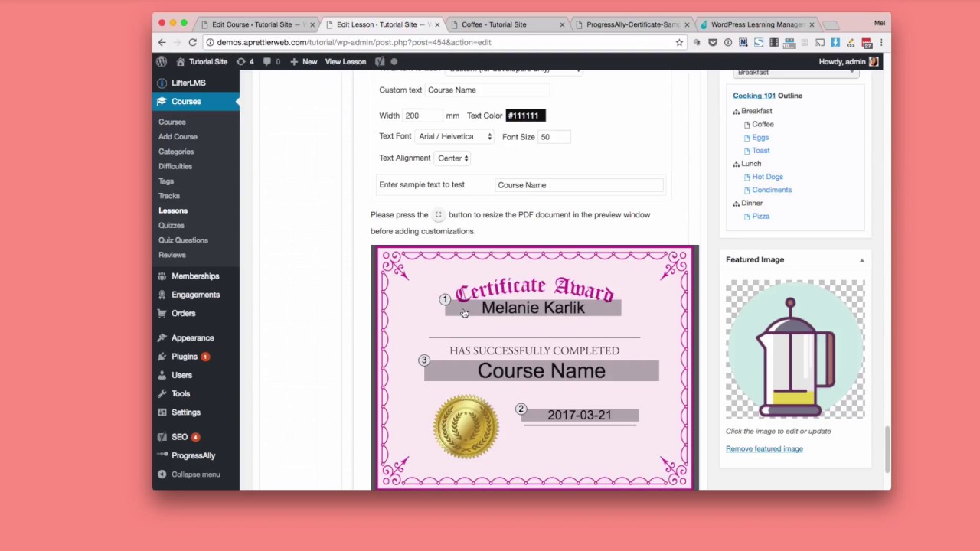Open Tutorial Site home link
980x551 pixels.
(x=201, y=61)
